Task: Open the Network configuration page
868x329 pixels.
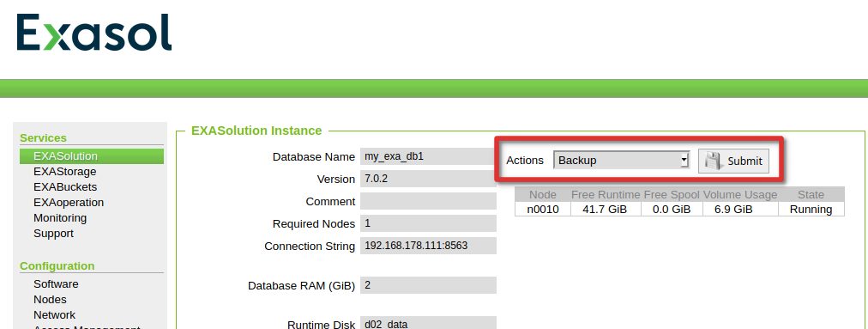Action: coord(54,315)
